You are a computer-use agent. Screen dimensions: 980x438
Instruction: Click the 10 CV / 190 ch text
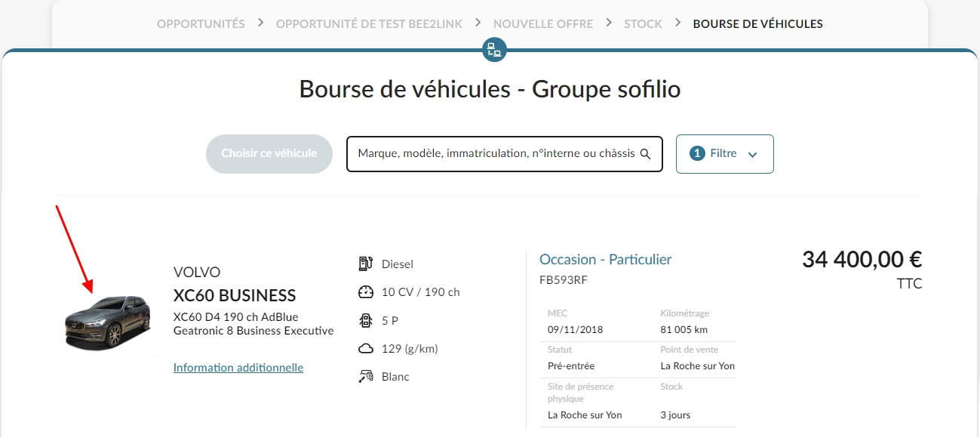421,292
